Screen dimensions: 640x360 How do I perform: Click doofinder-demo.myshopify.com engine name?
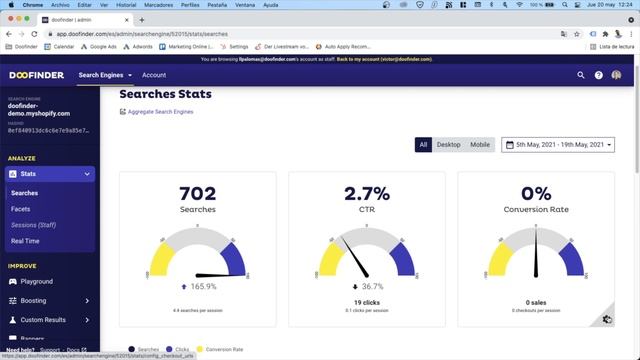click(39, 109)
